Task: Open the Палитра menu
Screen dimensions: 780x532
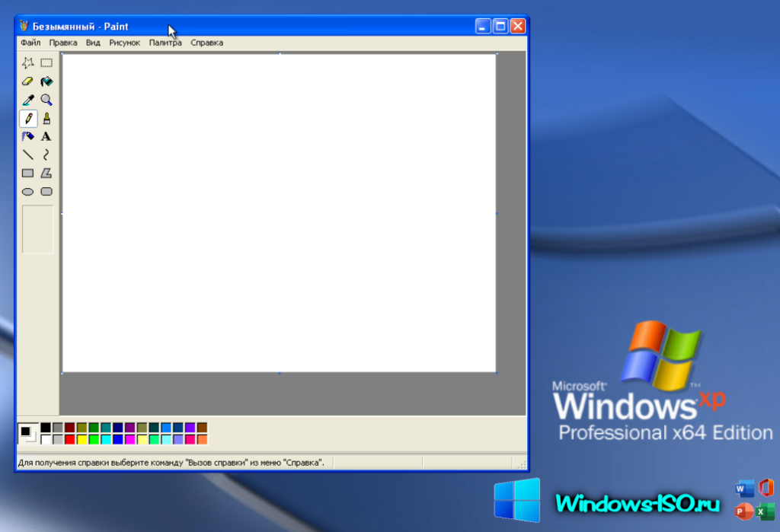Action: [165, 43]
